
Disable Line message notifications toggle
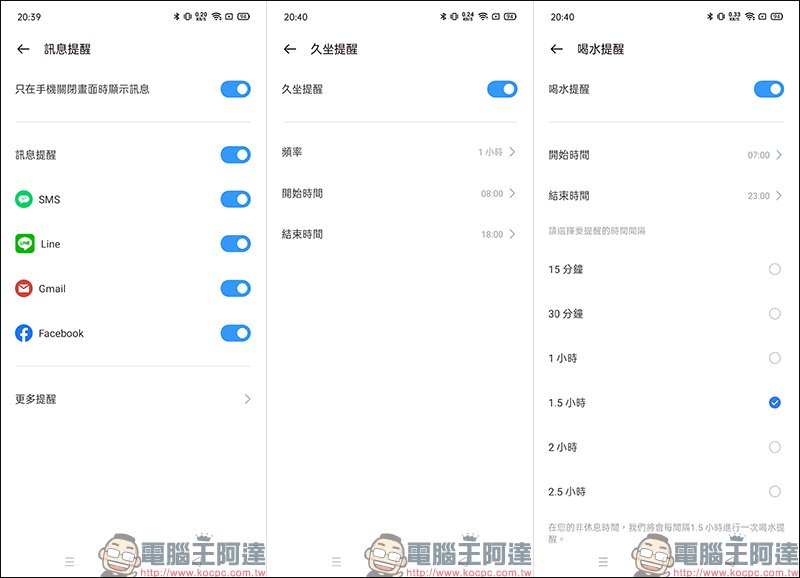click(236, 244)
